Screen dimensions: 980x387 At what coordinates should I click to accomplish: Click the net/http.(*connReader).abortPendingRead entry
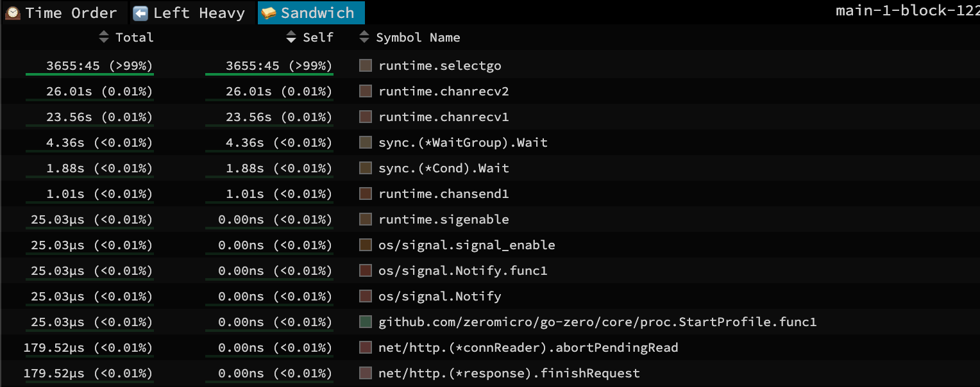528,348
